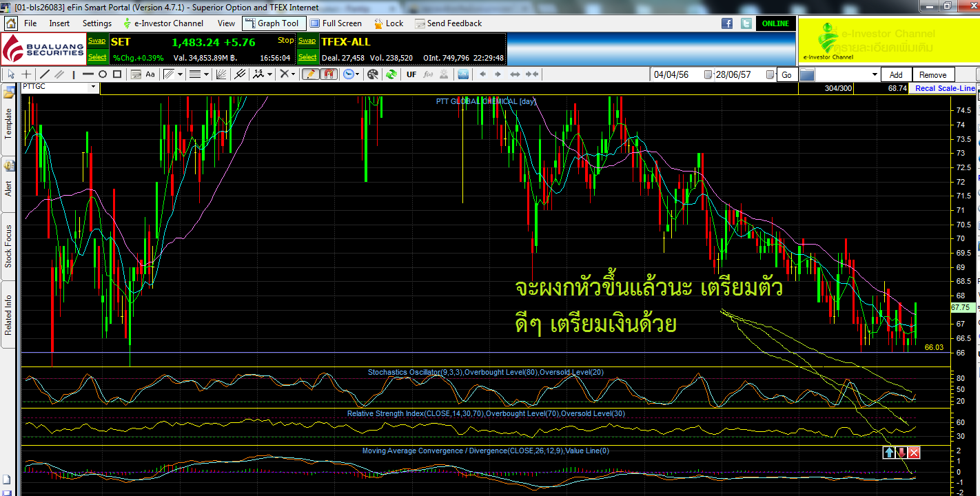
Task: Open the Alert side tab
Action: pyautogui.click(x=8, y=184)
